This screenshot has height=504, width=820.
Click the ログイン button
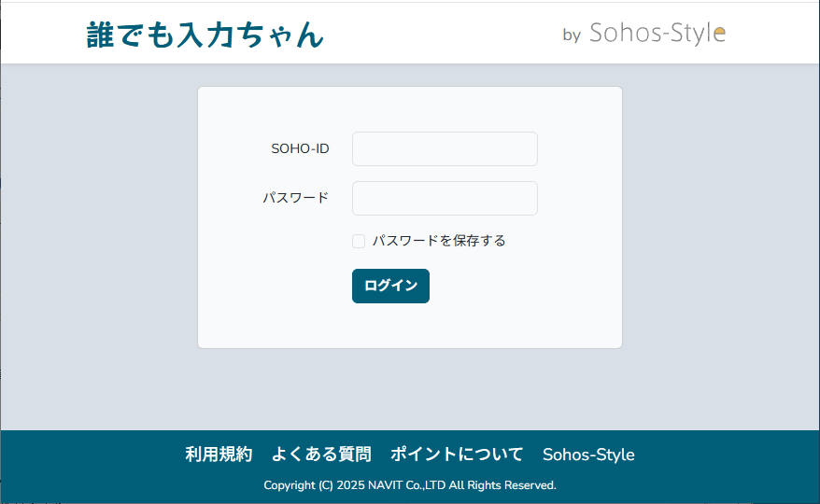(x=390, y=286)
